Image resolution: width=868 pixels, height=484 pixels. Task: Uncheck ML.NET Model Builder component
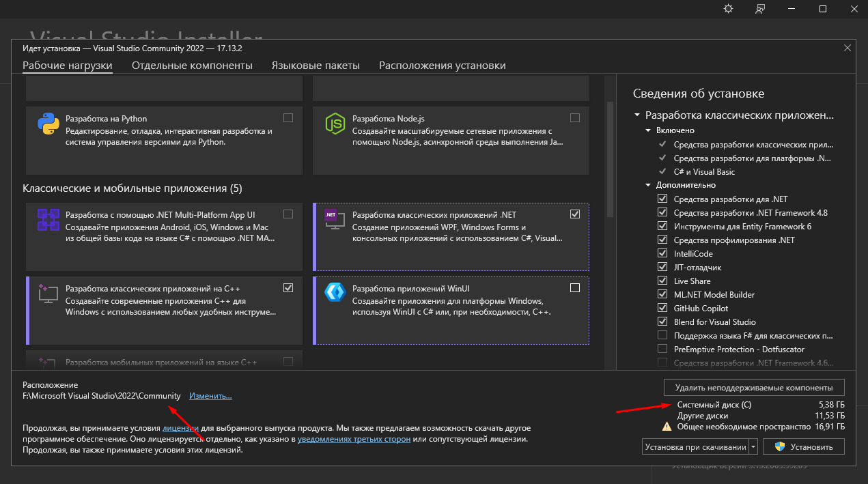(662, 294)
